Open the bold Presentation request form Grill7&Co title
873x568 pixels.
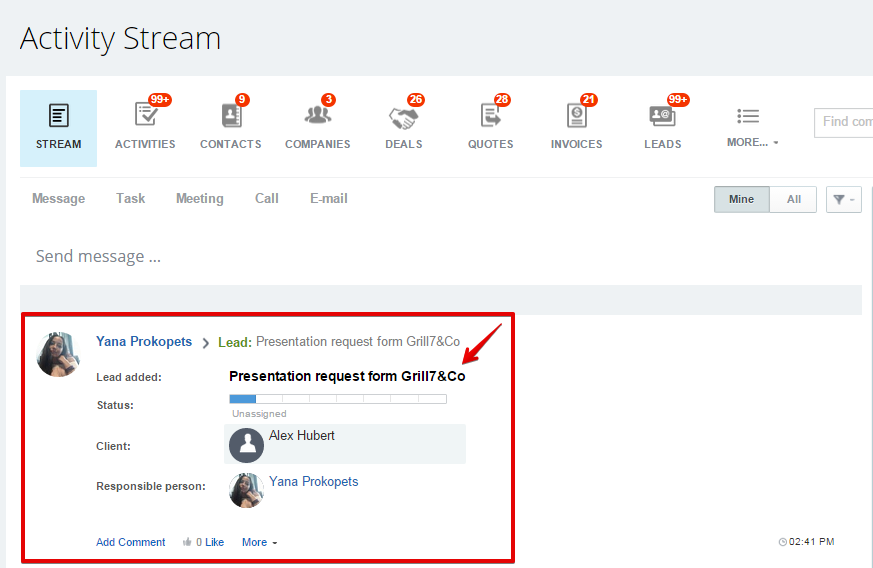pyautogui.click(x=347, y=376)
